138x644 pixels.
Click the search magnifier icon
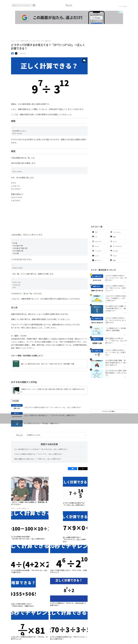point(34,5)
